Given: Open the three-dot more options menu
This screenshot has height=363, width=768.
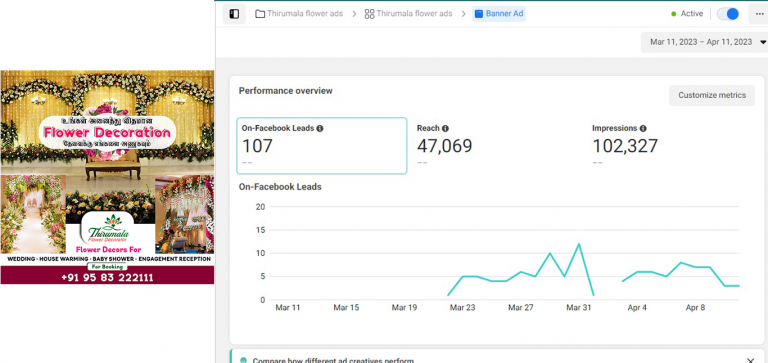Looking at the screenshot, I should pyautogui.click(x=760, y=14).
